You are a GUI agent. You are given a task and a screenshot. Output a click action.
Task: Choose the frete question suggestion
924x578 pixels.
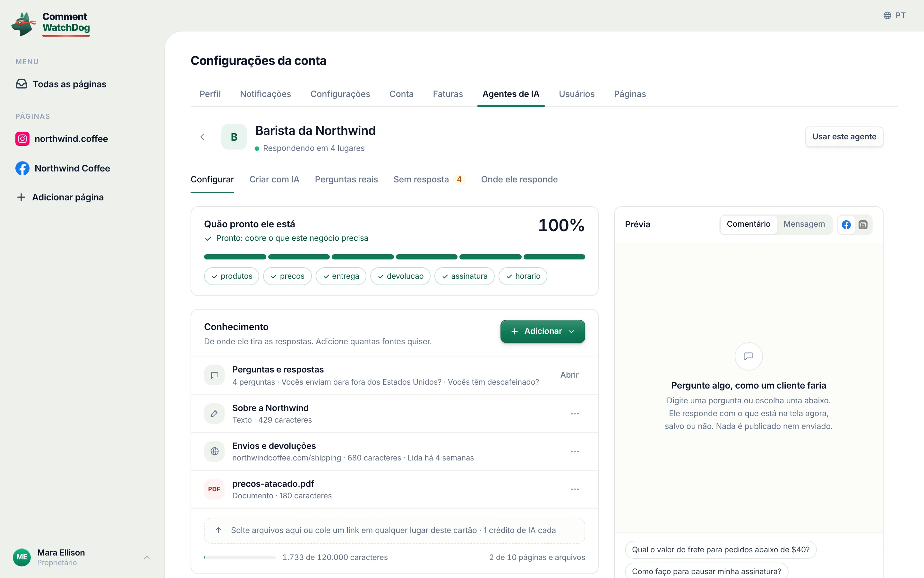[721, 550]
